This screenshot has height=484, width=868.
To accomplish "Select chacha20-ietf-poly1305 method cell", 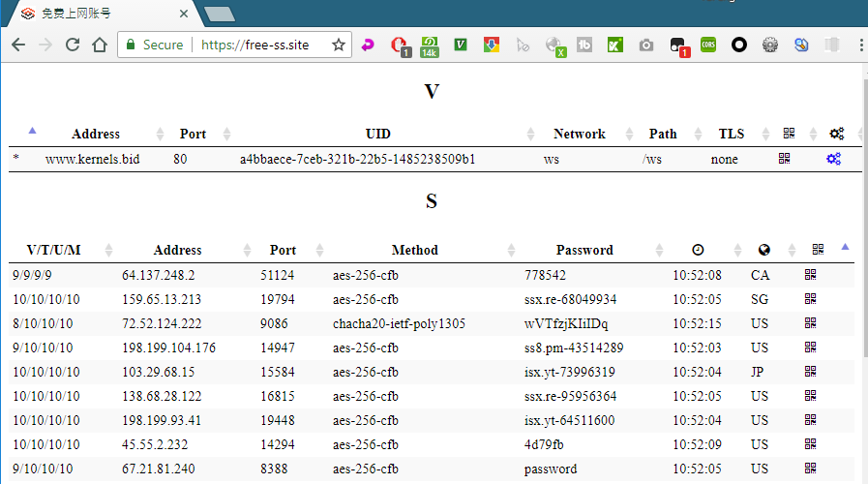I will (x=399, y=324).
